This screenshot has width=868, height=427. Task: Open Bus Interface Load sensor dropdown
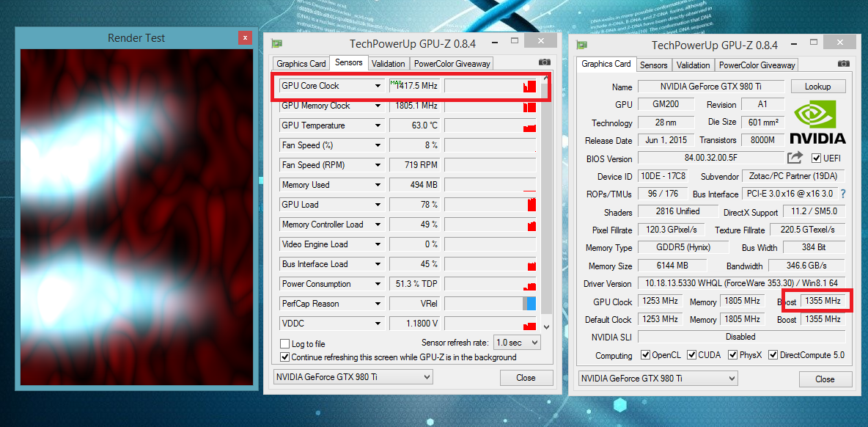378,264
